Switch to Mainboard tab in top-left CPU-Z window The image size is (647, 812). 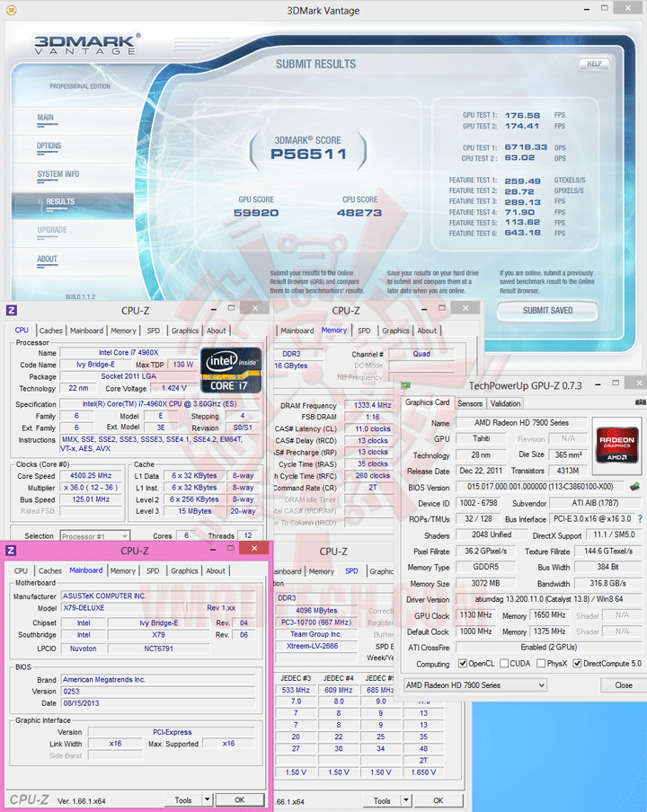pos(86,331)
